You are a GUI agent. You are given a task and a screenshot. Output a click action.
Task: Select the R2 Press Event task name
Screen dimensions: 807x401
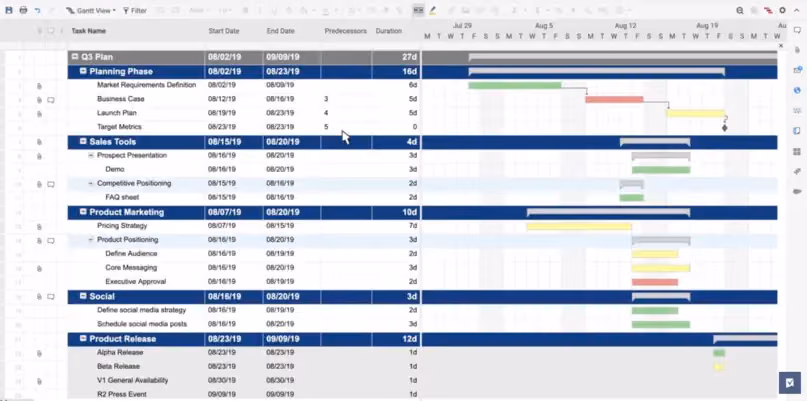(x=122, y=394)
